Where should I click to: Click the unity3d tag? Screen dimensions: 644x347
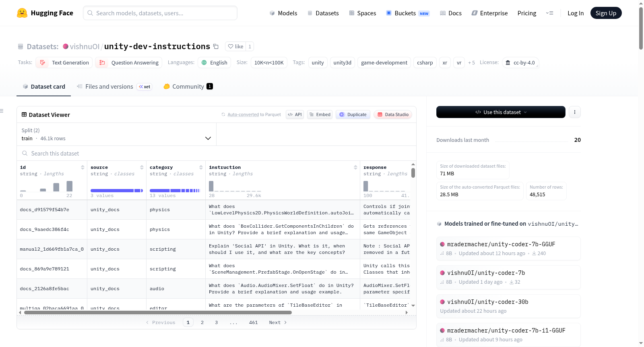(x=343, y=62)
